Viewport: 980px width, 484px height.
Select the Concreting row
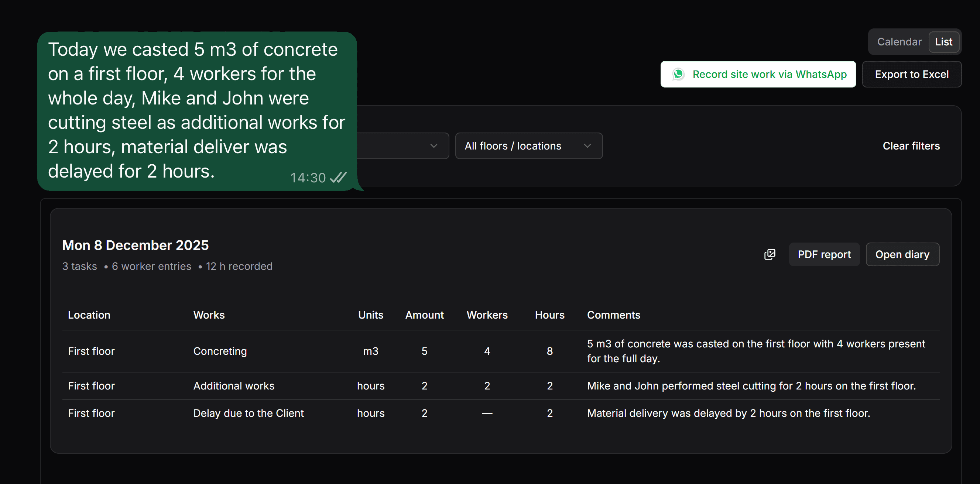220,351
